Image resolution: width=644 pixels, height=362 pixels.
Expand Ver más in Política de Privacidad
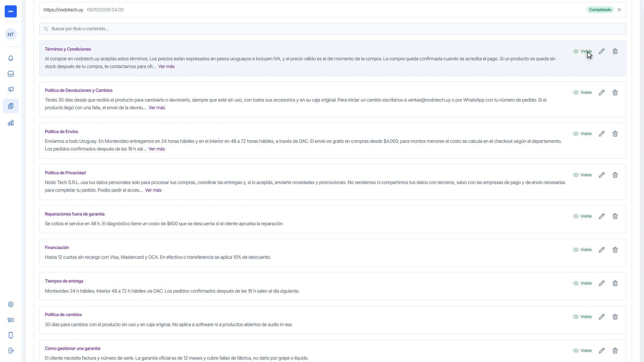(x=153, y=190)
